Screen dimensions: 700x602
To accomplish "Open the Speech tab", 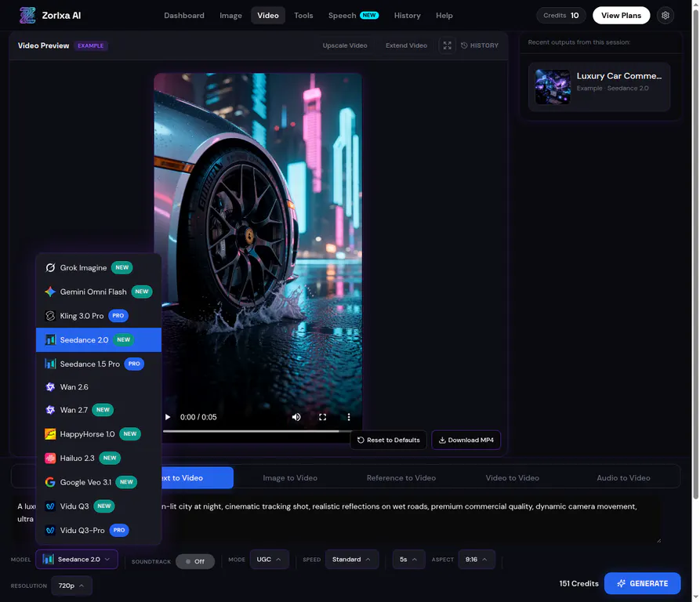I will (x=353, y=16).
